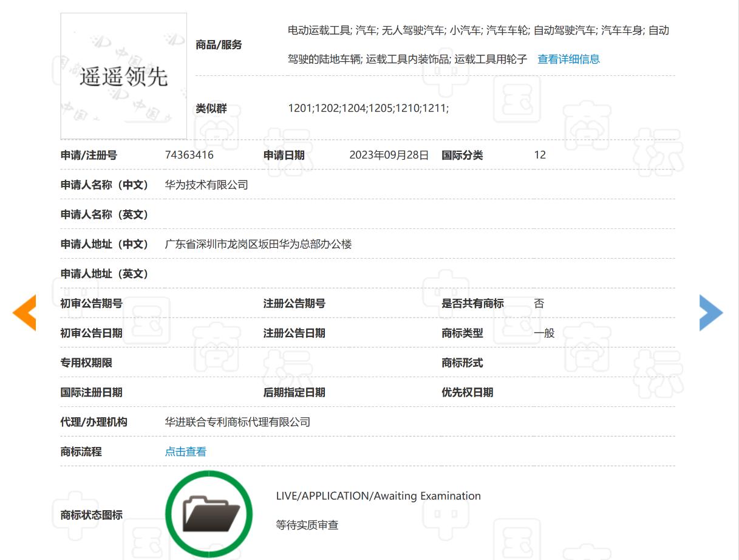Image resolution: width=739 pixels, height=560 pixels.
Task: Click the 商标形式 label
Action: coord(462,363)
